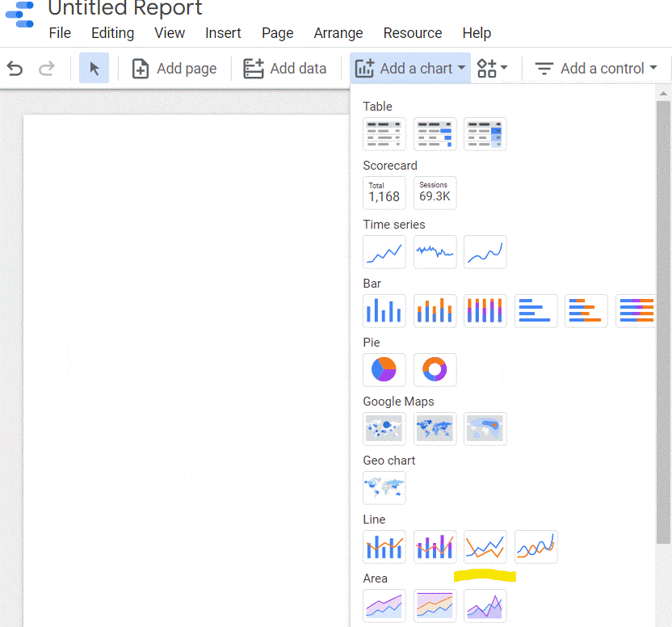Click the chart menu scrollbar thumb

coord(663,322)
